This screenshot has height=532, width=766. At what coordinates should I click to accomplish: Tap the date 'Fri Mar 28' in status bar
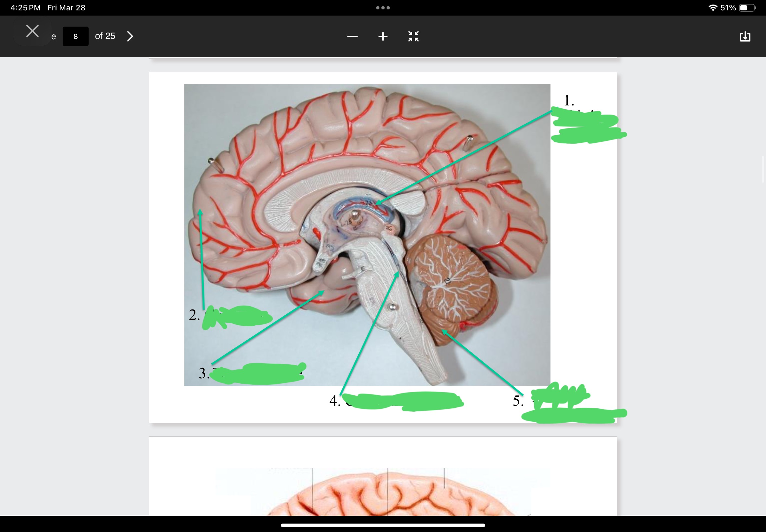[66, 8]
